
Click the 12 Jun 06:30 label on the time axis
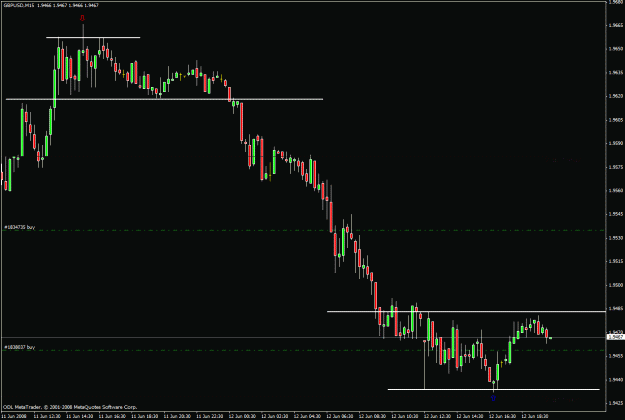click(340, 416)
